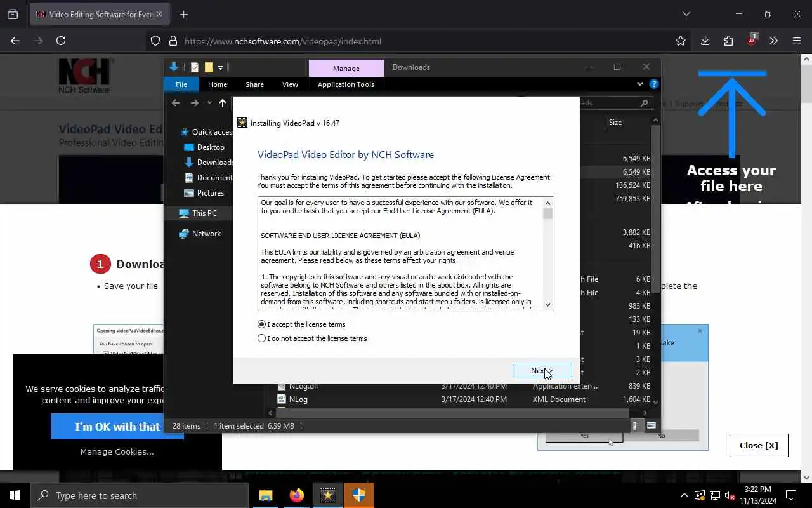Open Firefox View recent browsing icon
812x508 pixels.
point(13,14)
